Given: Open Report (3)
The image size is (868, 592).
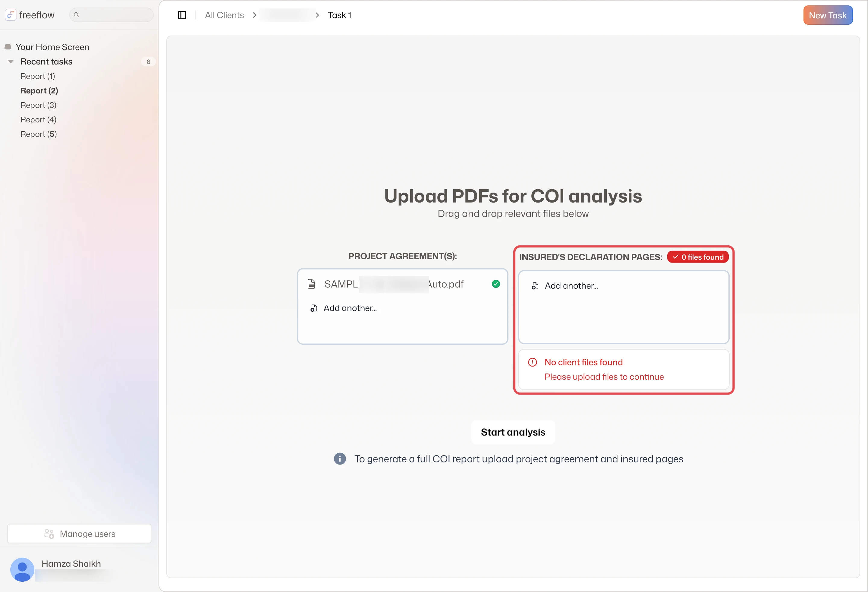Looking at the screenshot, I should click(39, 105).
